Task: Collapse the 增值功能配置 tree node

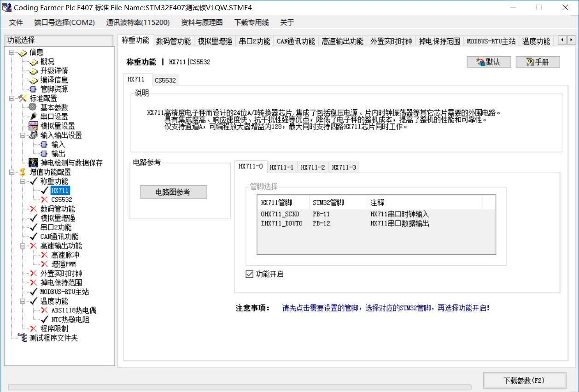Action: click(12, 172)
